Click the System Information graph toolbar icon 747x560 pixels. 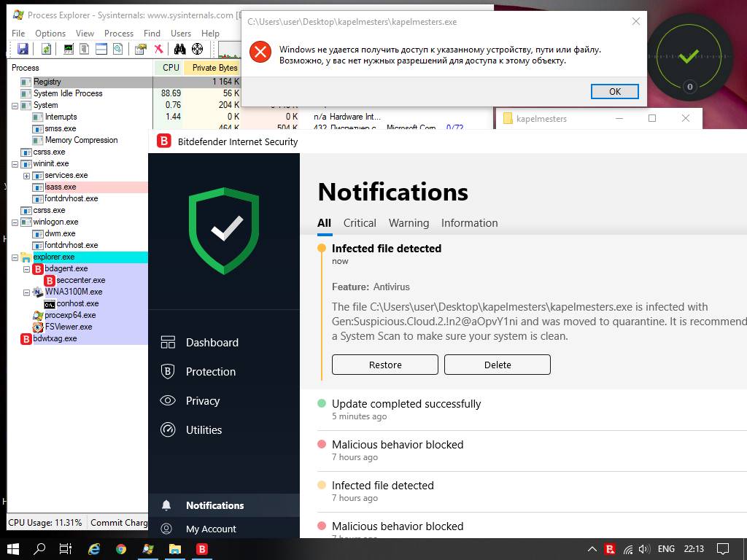(69, 49)
